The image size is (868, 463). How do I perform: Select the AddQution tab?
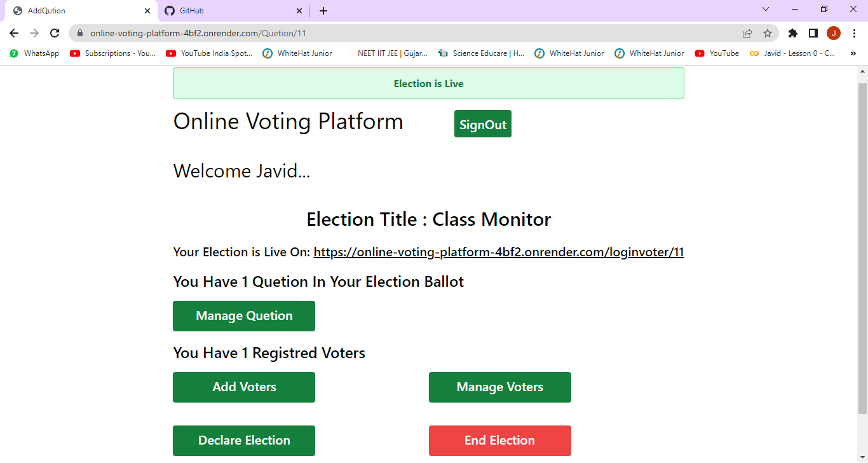click(x=70, y=11)
